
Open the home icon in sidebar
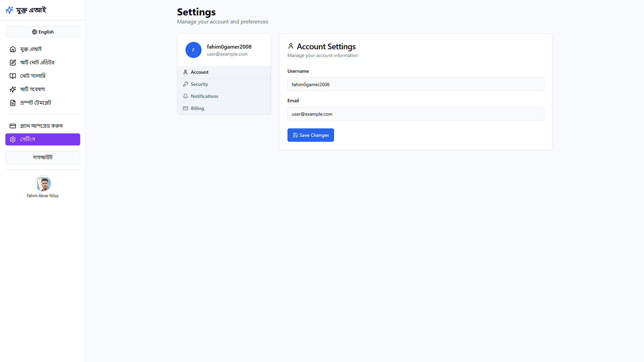pyautogui.click(x=13, y=49)
